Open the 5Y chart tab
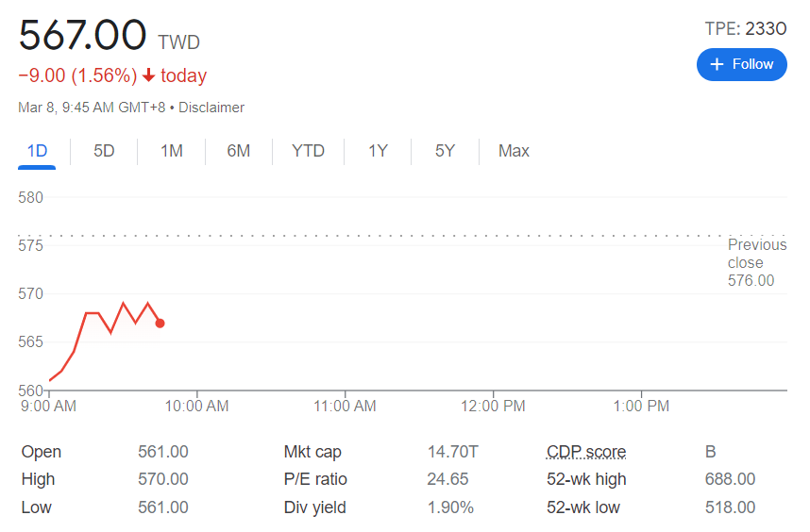The width and height of the screenshot is (810, 532). click(x=445, y=151)
